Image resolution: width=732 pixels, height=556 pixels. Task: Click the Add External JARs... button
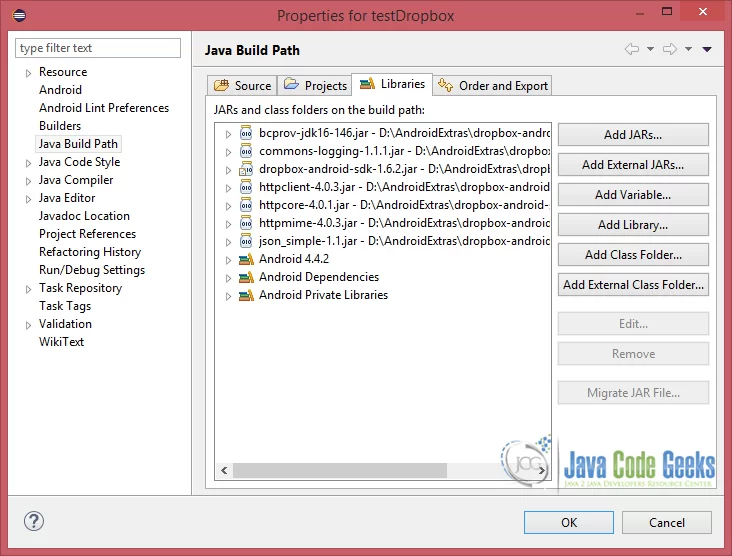pos(633,165)
